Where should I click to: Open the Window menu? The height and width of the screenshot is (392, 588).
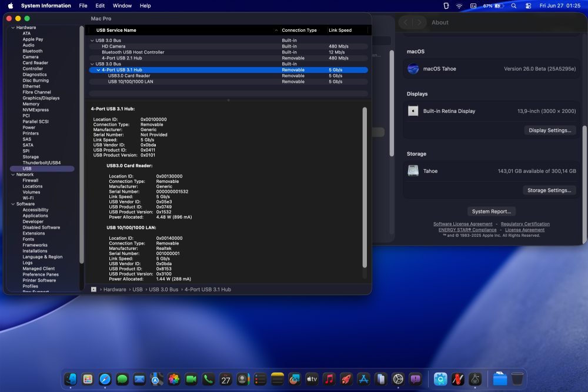122,6
